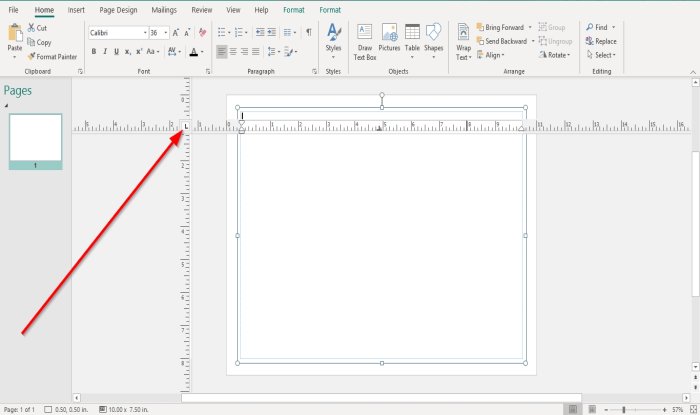Toggle Bold formatting

94,52
